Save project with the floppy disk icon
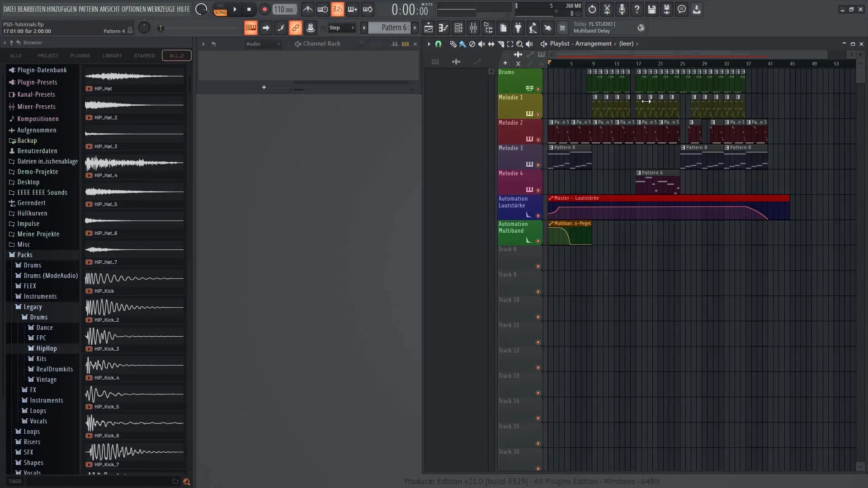The width and height of the screenshot is (868, 488). click(652, 9)
